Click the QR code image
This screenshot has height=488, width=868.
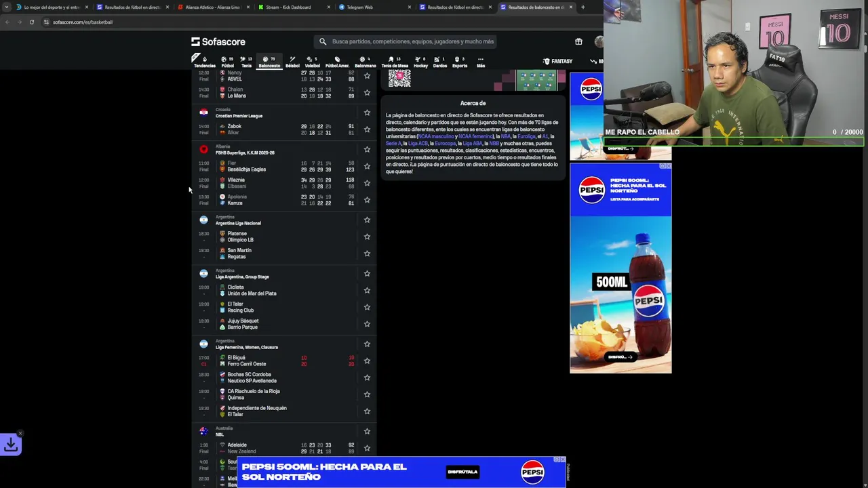click(x=399, y=78)
